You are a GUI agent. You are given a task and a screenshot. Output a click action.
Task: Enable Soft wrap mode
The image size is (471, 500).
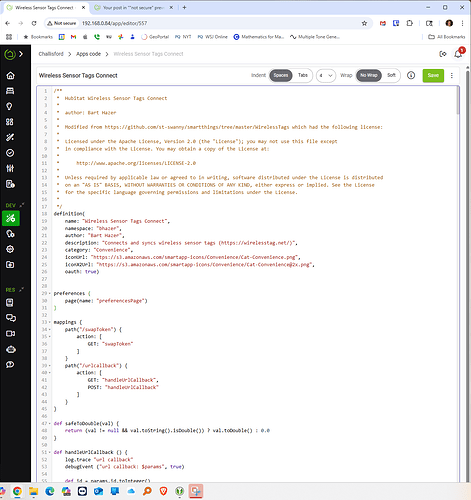(x=391, y=75)
